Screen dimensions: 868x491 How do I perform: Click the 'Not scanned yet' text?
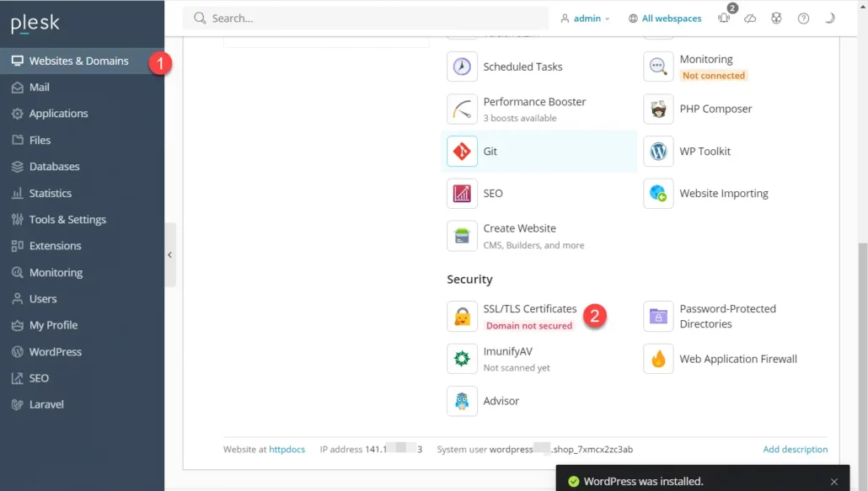517,368
